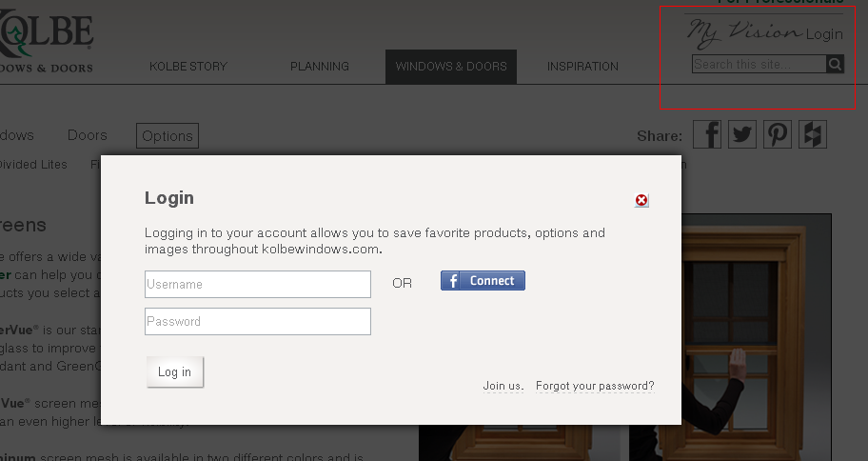Select the Doors tab

pos(88,136)
